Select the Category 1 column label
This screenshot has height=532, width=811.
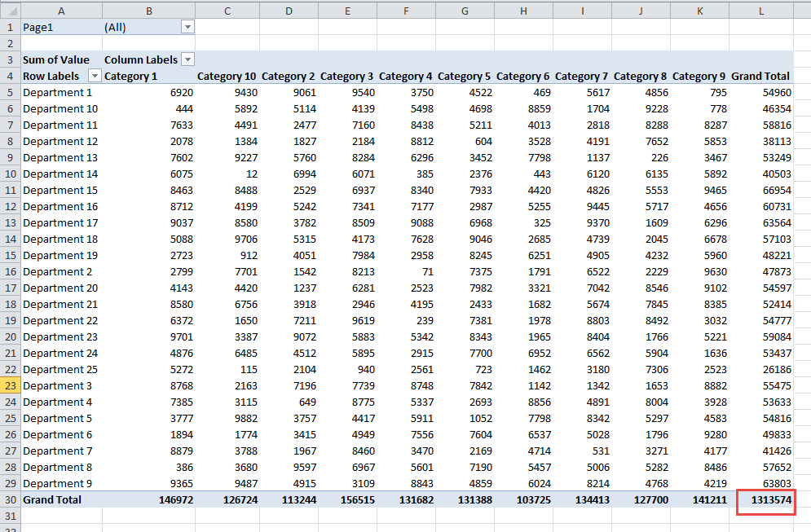148,76
